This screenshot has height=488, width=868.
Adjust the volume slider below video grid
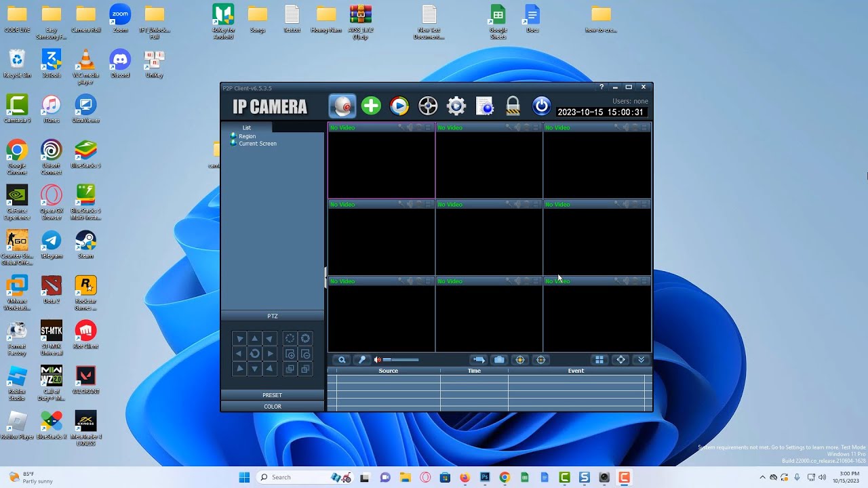[401, 360]
